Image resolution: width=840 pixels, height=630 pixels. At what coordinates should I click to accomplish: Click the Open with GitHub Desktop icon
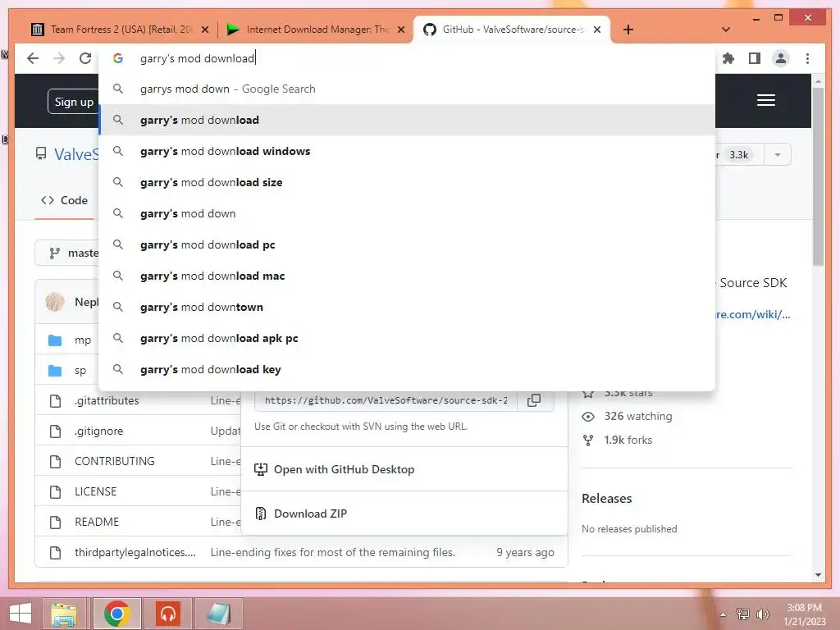pyautogui.click(x=260, y=469)
